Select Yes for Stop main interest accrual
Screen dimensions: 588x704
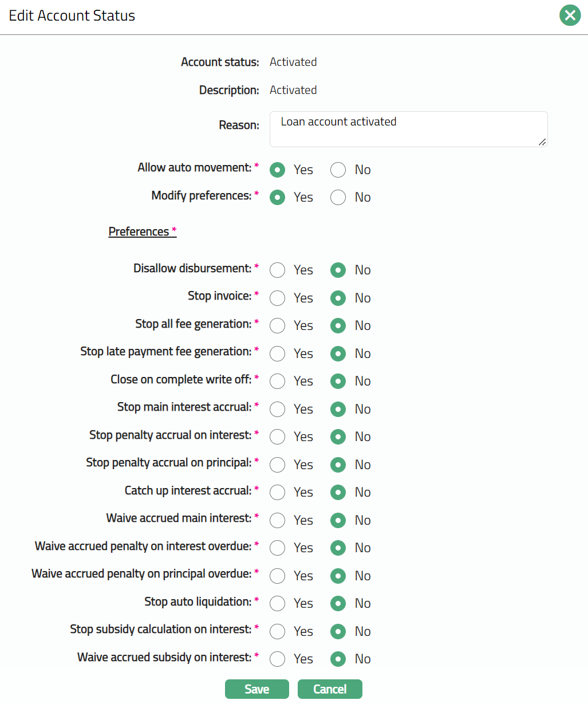(x=278, y=409)
